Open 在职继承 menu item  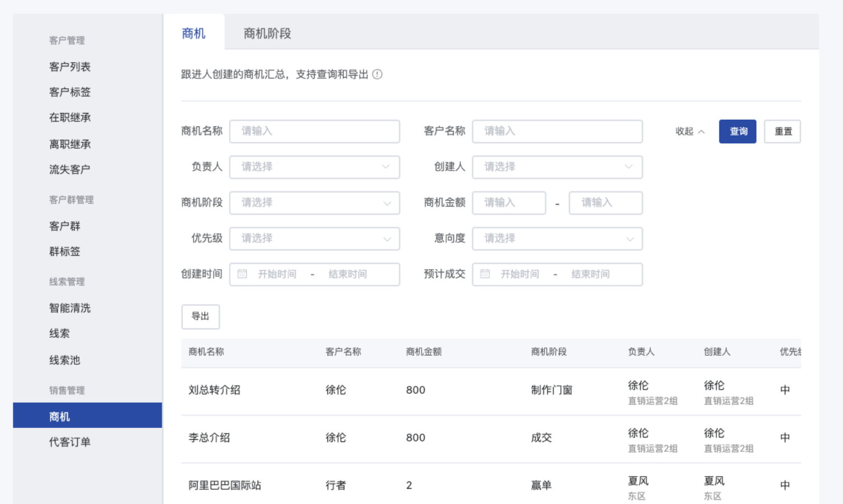coord(70,117)
